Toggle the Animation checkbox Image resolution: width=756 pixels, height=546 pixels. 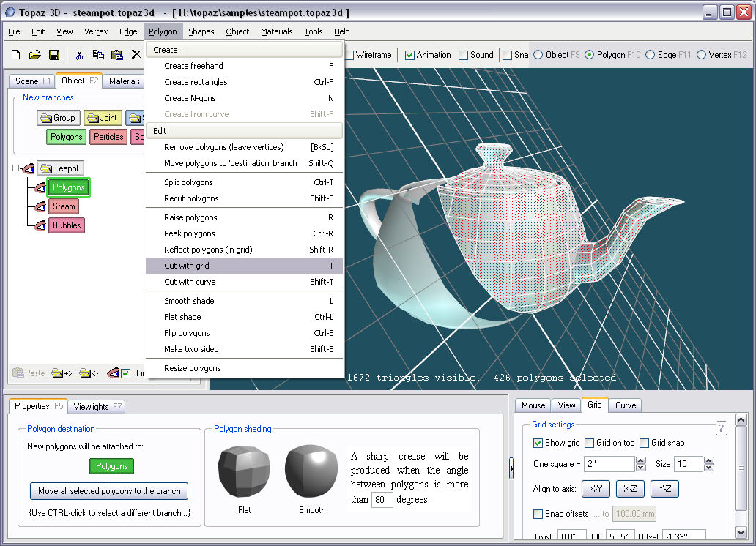pyautogui.click(x=410, y=55)
